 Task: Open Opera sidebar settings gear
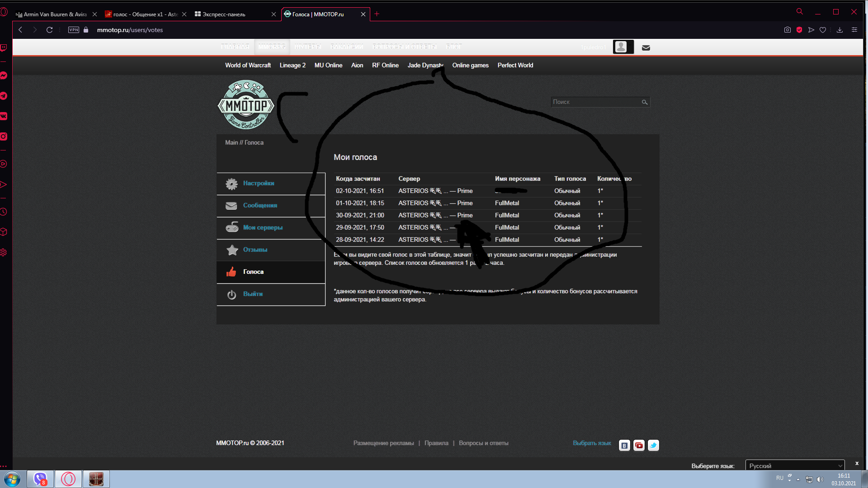(4, 252)
